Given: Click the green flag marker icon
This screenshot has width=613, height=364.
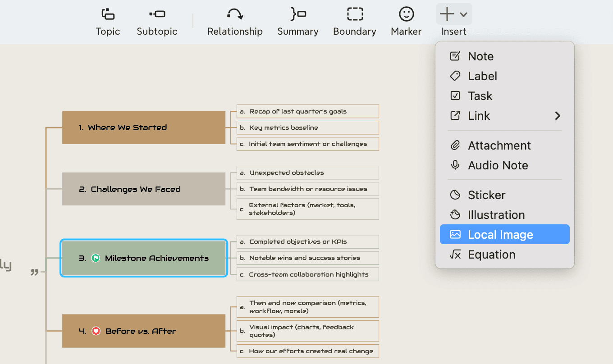Looking at the screenshot, I should pyautogui.click(x=96, y=258).
